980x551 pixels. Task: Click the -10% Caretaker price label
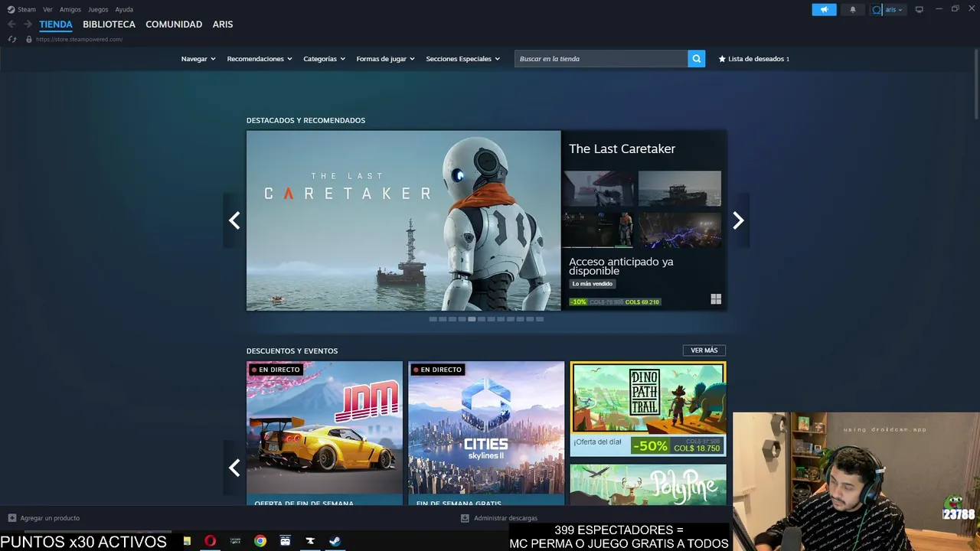click(x=578, y=302)
